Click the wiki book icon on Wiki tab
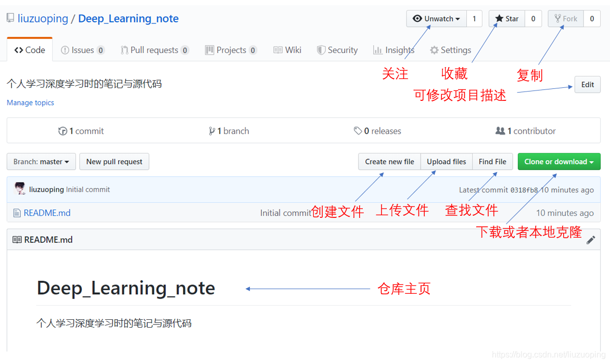Viewport: 610px width, 364px height. click(278, 50)
